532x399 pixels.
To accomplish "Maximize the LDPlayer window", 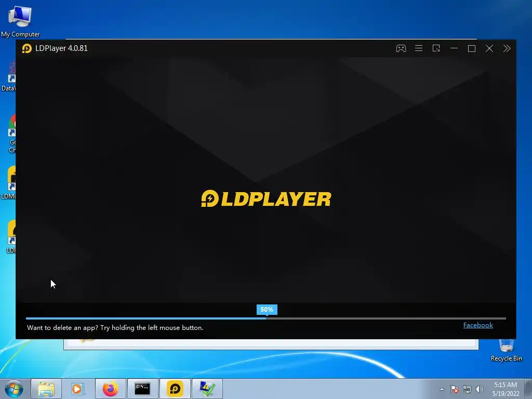I will coord(472,48).
